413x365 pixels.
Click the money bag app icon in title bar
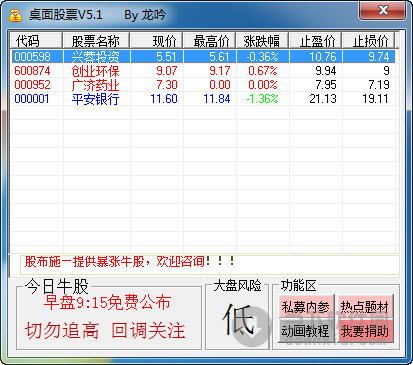click(x=15, y=15)
